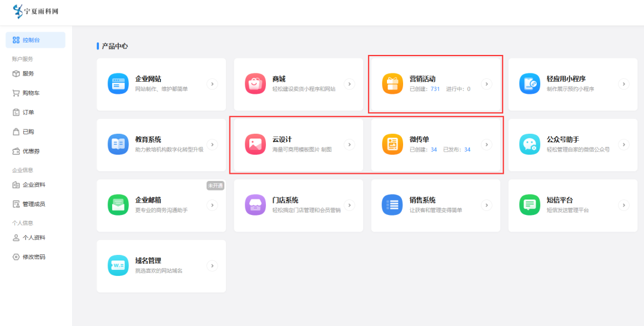Select the 公众号助手 chat bubble icon
The image size is (644, 326).
point(530,144)
